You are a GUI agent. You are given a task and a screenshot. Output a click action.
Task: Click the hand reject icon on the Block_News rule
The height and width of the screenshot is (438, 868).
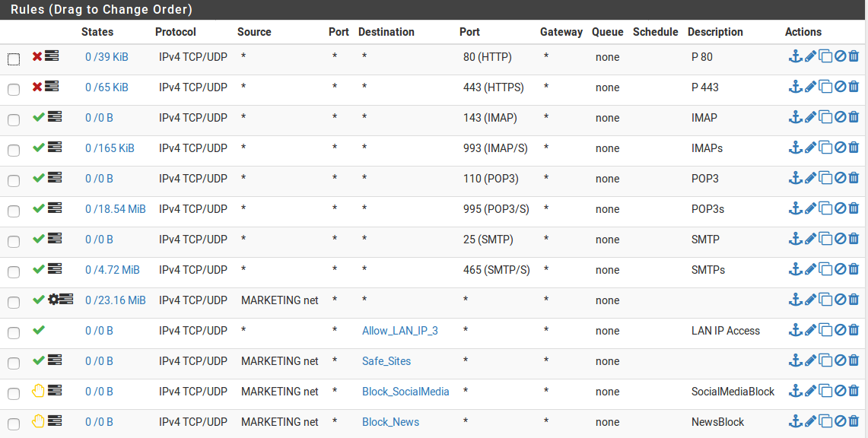pyautogui.click(x=37, y=421)
